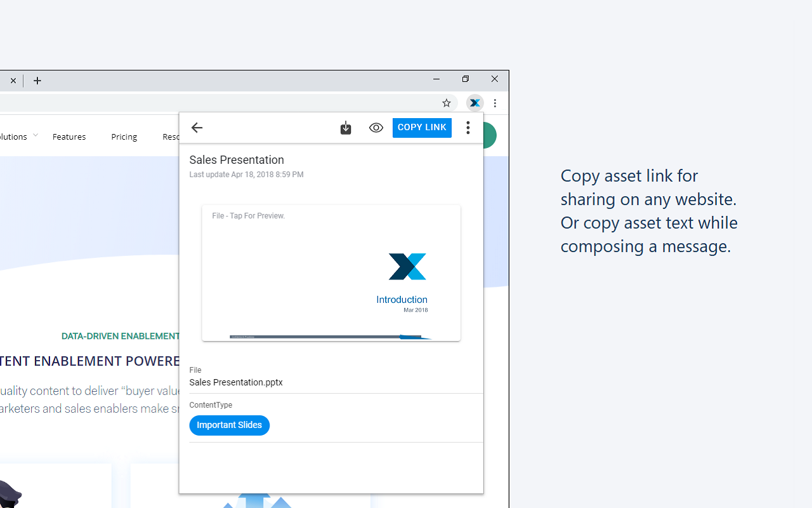Image resolution: width=812 pixels, height=508 pixels.
Task: Download the Sales Presentation asset
Action: pos(346,128)
